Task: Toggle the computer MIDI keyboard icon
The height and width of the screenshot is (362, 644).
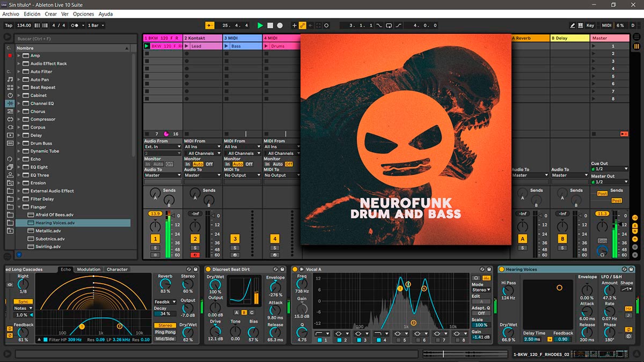Action: click(581, 25)
